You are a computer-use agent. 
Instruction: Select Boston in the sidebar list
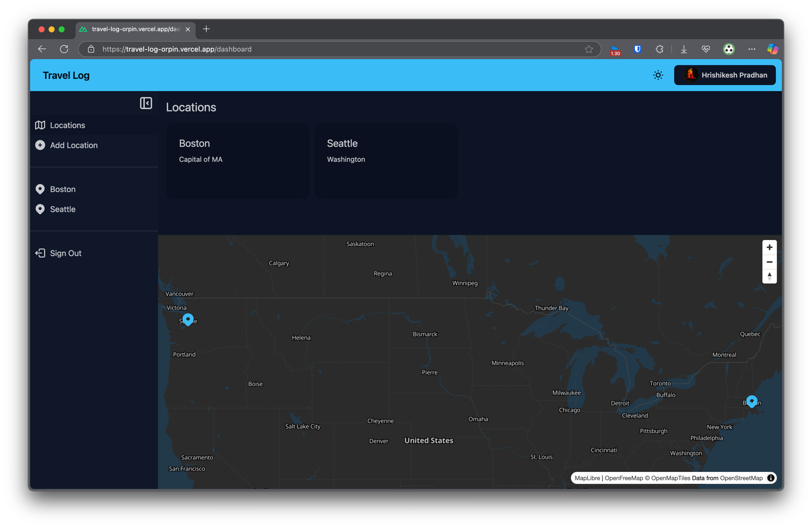(62, 189)
